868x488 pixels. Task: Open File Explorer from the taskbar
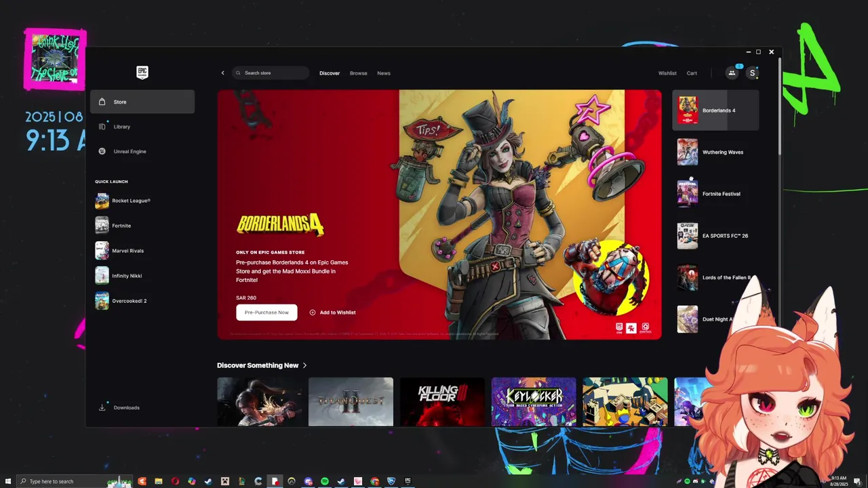point(158,481)
